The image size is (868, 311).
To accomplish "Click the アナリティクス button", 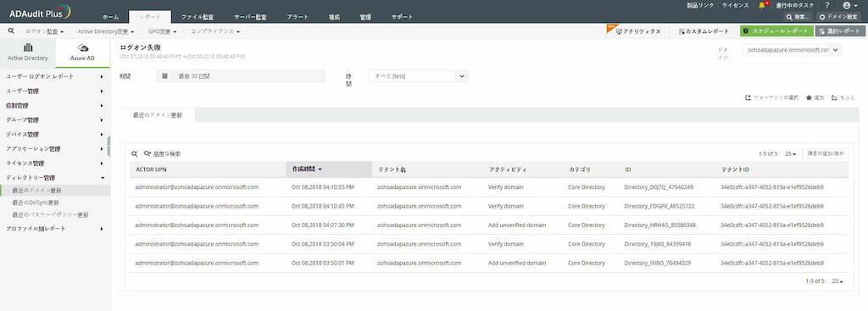I will pyautogui.click(x=637, y=31).
